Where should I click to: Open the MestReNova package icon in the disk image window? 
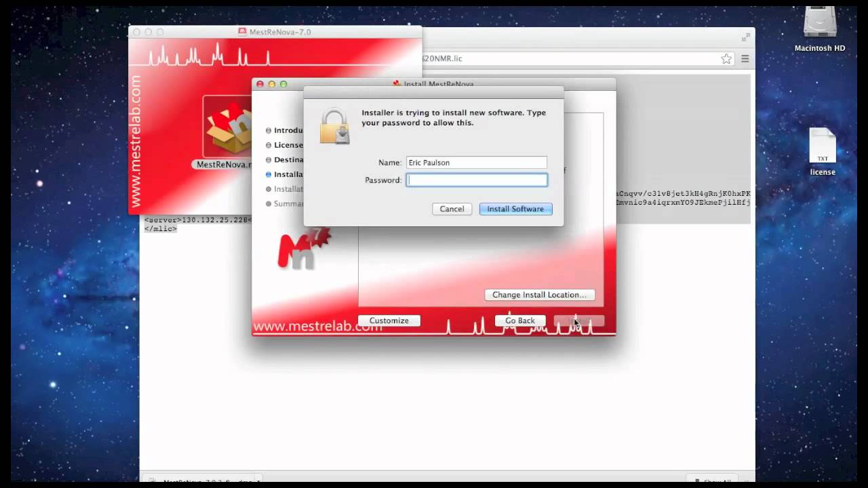(228, 128)
